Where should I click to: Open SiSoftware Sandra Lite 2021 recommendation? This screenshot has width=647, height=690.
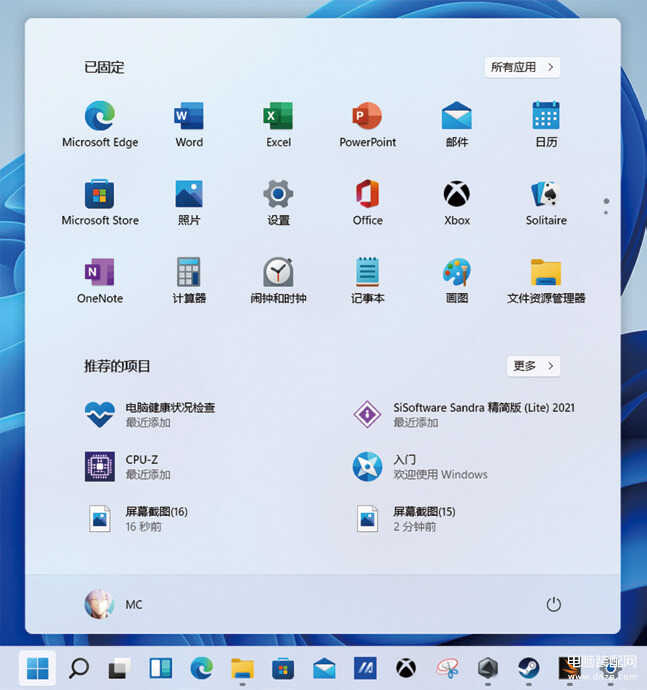(x=464, y=415)
